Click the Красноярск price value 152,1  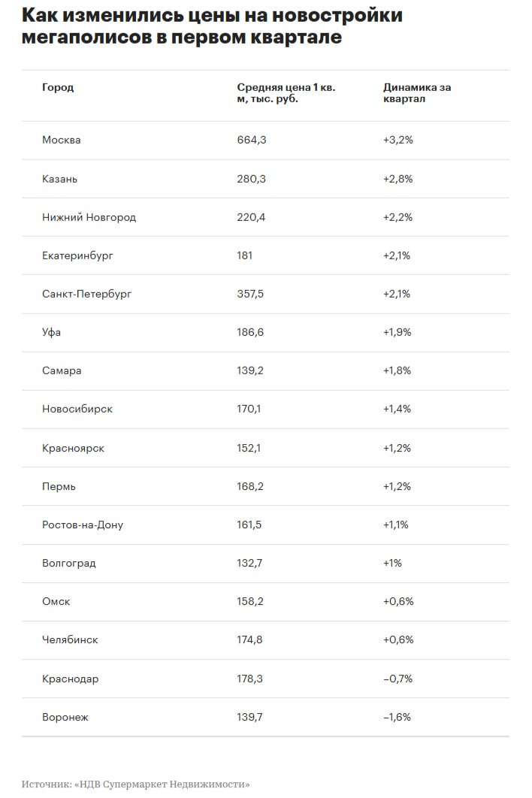[250, 448]
